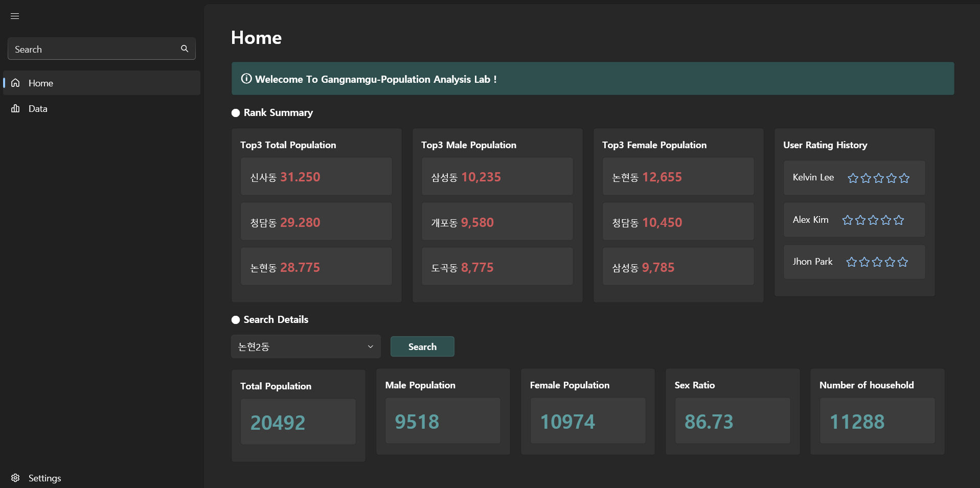This screenshot has width=980, height=488.
Task: Set Alex Kim's rating to two stars
Action: click(x=860, y=220)
